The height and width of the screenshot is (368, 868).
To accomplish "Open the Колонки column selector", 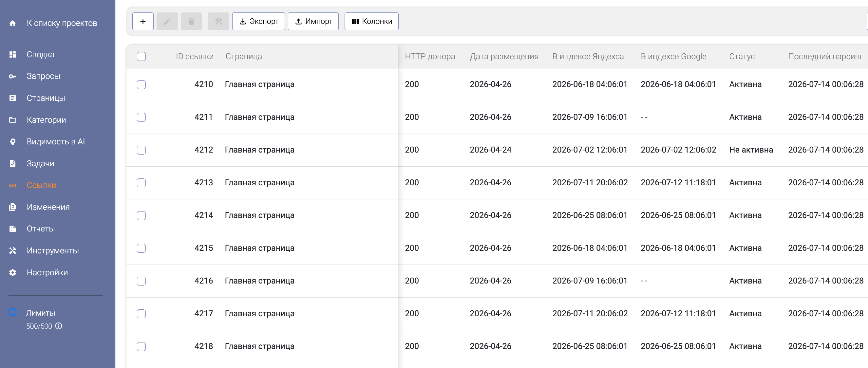I will pos(371,22).
